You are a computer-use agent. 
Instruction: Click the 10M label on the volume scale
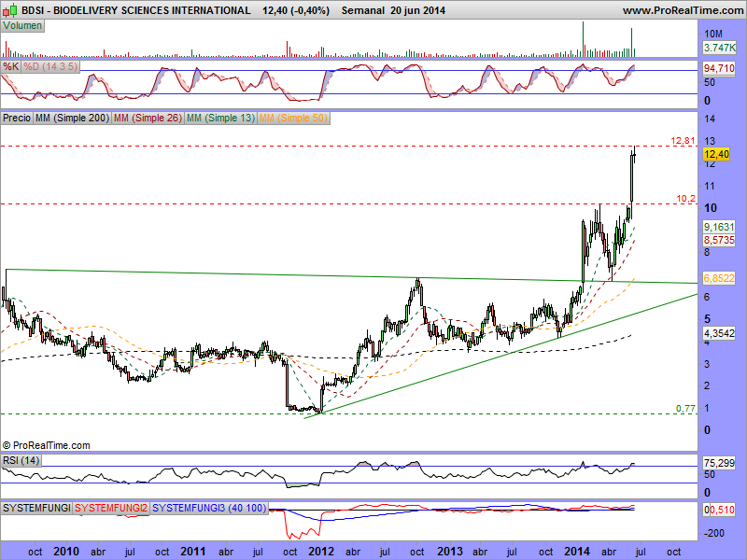(713, 34)
